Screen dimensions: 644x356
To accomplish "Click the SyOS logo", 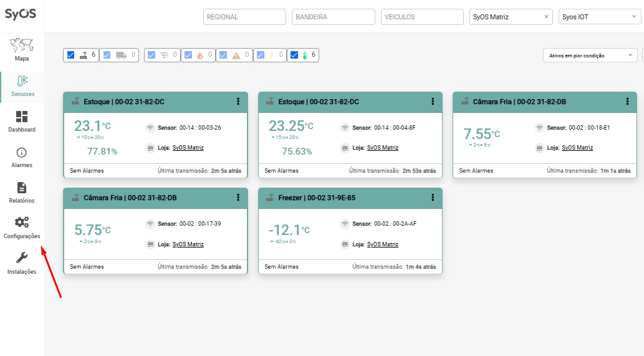I will (21, 14).
